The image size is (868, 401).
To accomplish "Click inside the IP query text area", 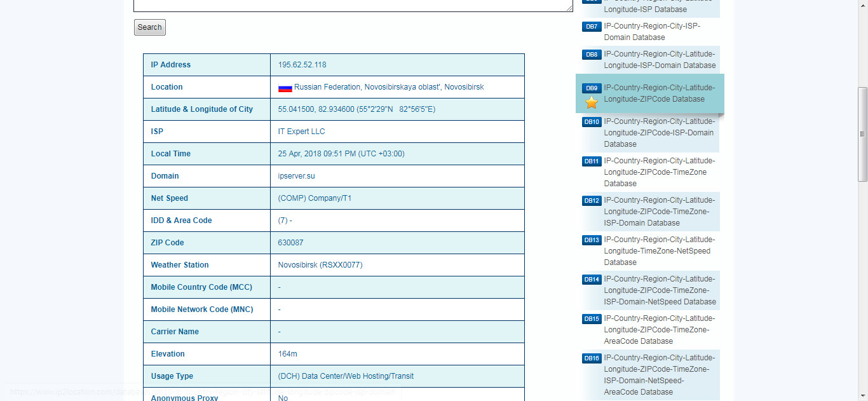I will [x=353, y=5].
